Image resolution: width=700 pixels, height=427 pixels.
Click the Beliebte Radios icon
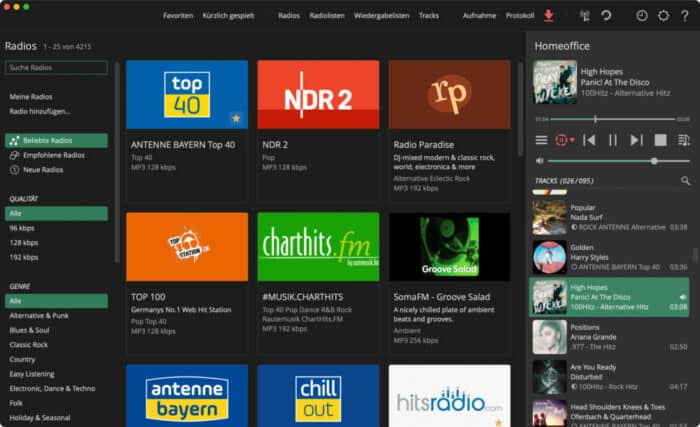14,141
